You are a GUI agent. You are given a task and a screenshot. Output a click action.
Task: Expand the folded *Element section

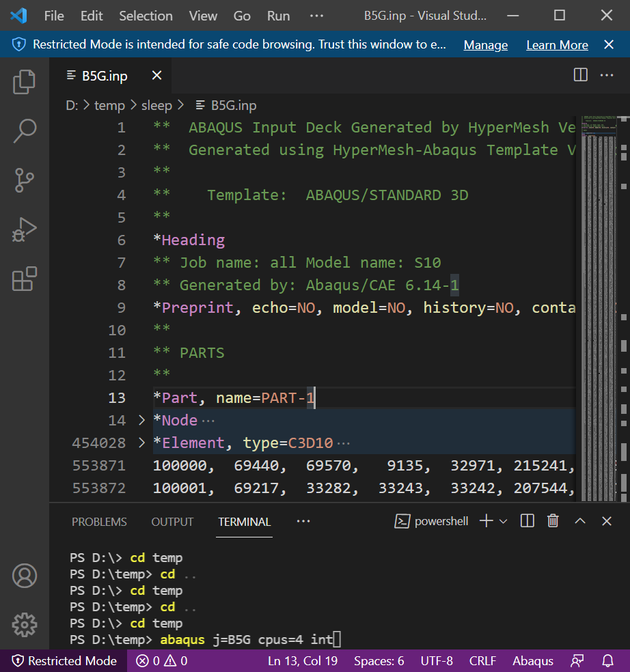(141, 443)
